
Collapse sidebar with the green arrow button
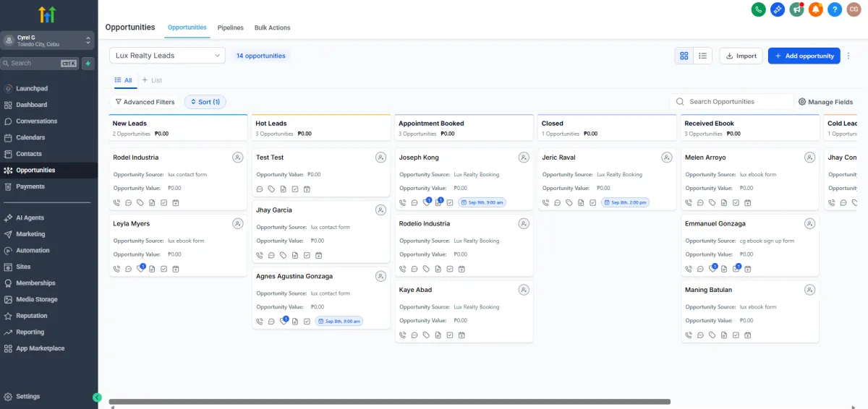[x=97, y=397]
